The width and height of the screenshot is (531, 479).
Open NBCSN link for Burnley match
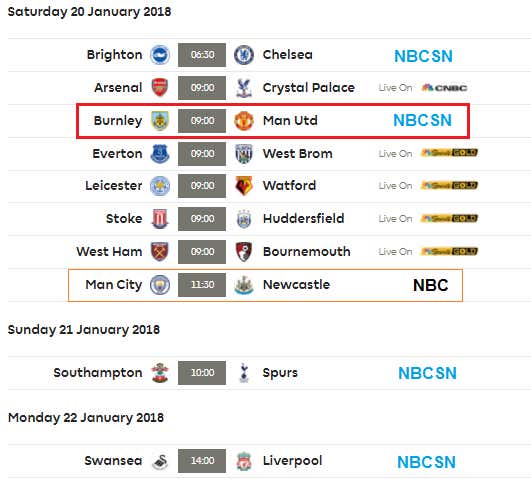(x=422, y=121)
